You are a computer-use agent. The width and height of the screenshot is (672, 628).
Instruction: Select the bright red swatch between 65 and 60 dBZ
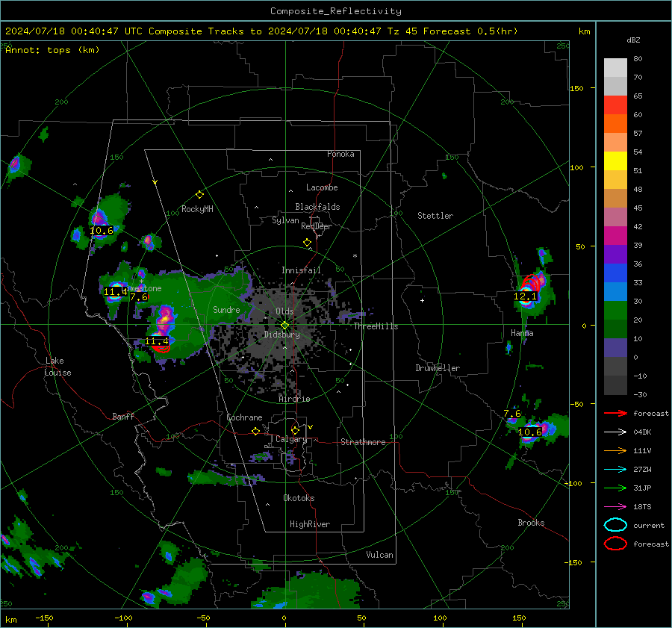pyautogui.click(x=615, y=105)
